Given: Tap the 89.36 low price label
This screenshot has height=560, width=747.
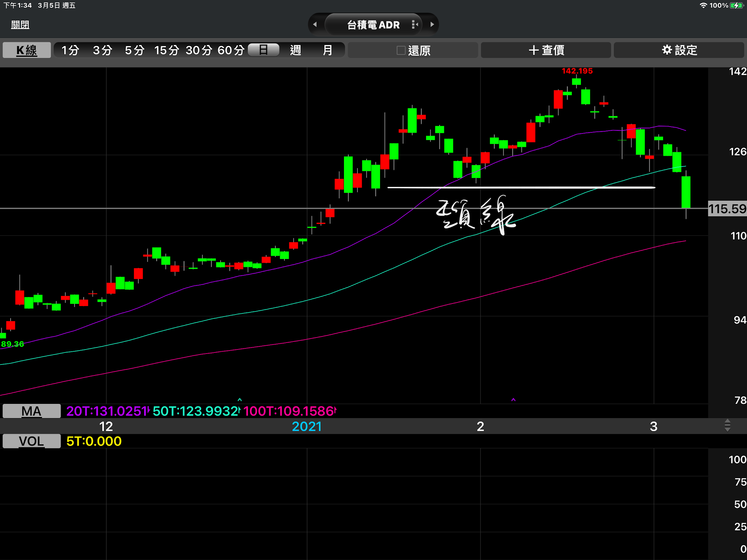Looking at the screenshot, I should click(12, 344).
